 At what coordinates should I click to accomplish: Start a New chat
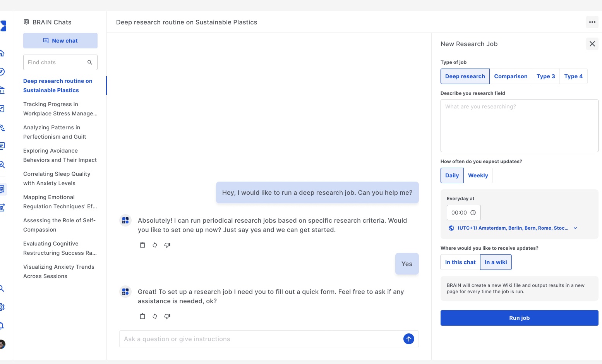pyautogui.click(x=60, y=41)
